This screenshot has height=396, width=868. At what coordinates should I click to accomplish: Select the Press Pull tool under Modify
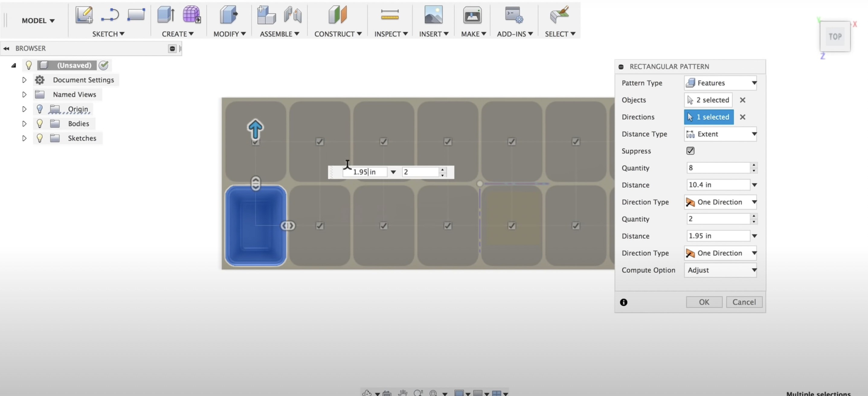coord(228,15)
